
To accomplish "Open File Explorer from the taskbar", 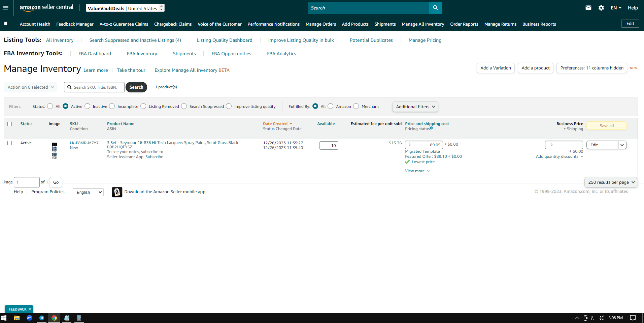I will pos(16,318).
